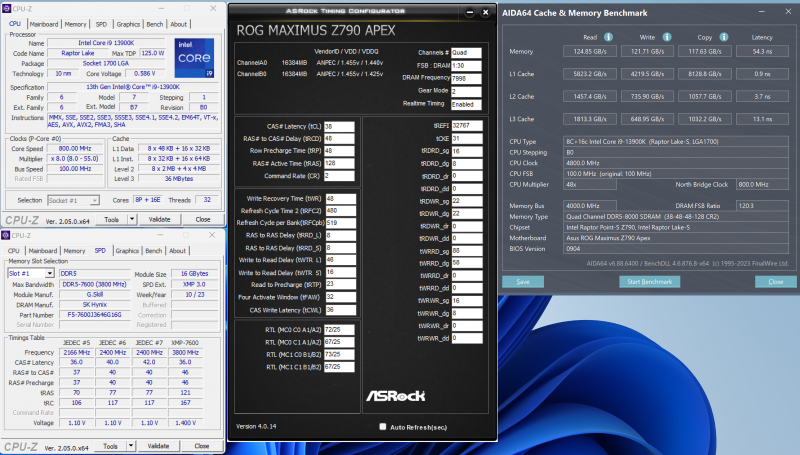The width and height of the screenshot is (800, 455).
Task: Click Validate in the SPD CPU-Z window
Action: coord(160,446)
